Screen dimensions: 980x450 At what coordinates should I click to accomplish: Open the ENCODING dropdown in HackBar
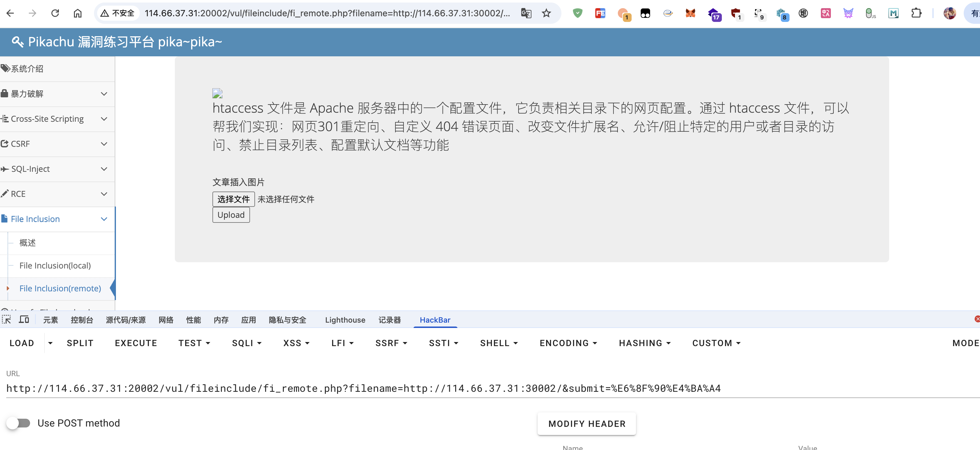click(568, 343)
